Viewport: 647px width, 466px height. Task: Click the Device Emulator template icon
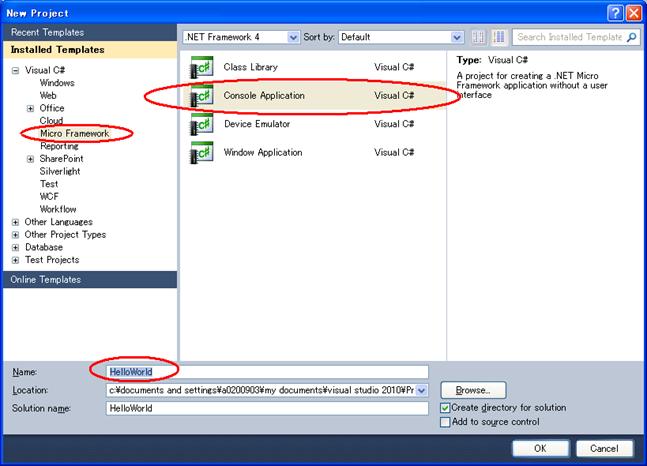[201, 124]
